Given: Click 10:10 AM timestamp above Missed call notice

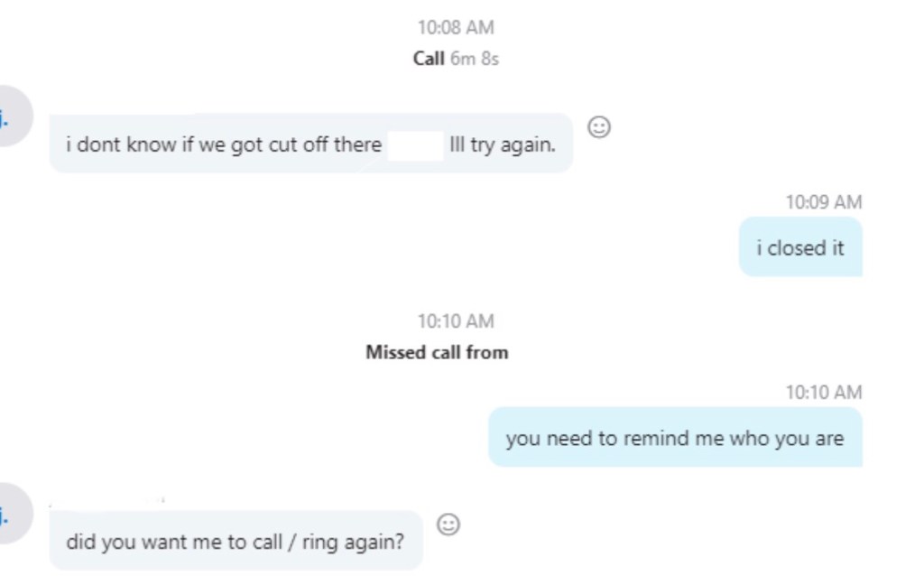Looking at the screenshot, I should point(456,321).
